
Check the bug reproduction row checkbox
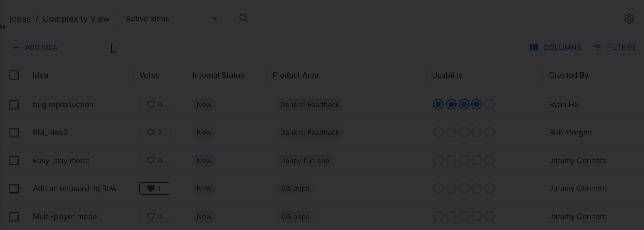14,104
